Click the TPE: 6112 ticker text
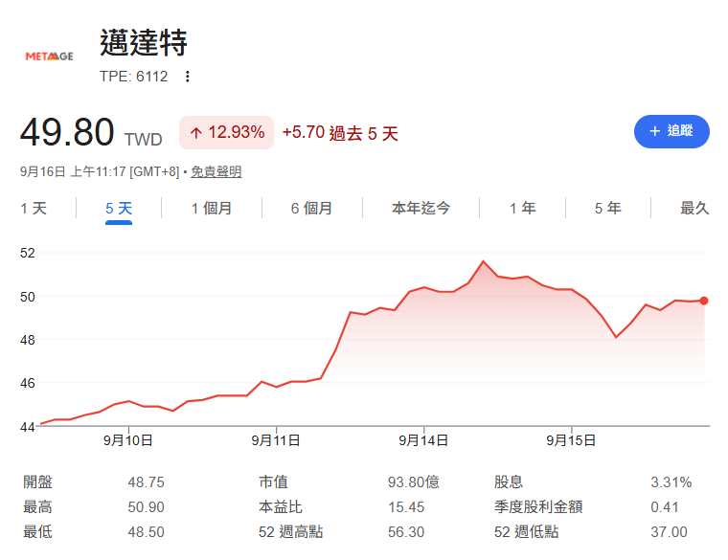 point(134,77)
